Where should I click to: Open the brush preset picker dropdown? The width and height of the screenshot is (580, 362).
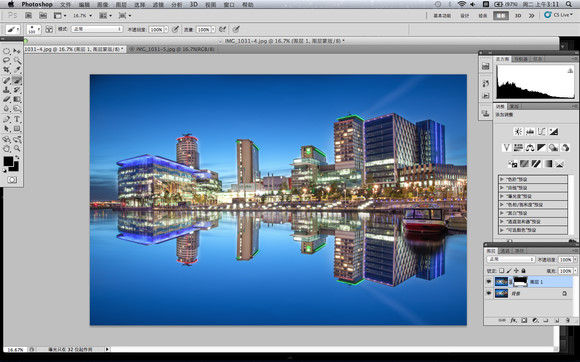(34, 30)
